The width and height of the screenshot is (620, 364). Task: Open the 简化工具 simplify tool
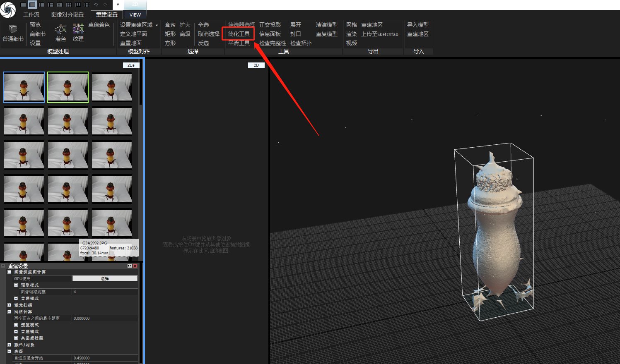coord(239,34)
